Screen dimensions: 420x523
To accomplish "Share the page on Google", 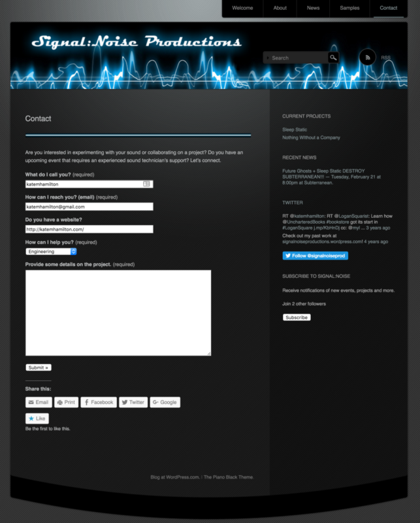I will point(165,402).
